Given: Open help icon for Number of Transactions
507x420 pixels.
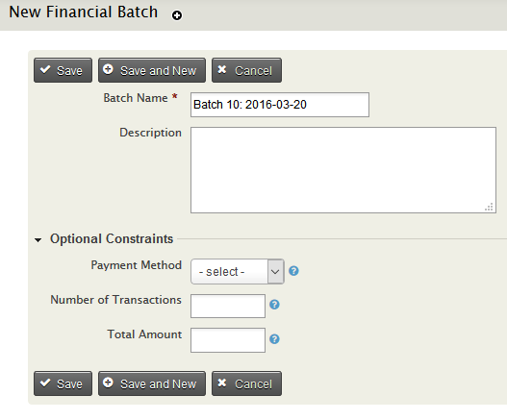Looking at the screenshot, I should pyautogui.click(x=274, y=305).
